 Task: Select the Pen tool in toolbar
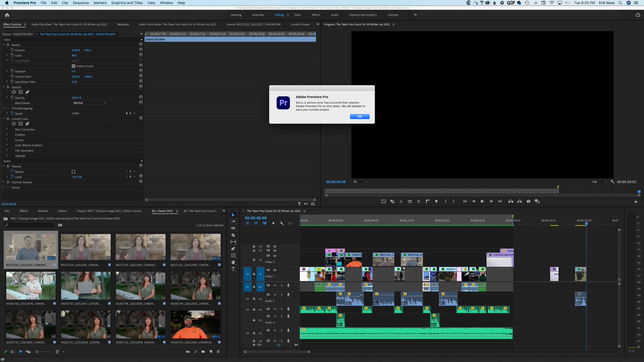click(x=233, y=249)
